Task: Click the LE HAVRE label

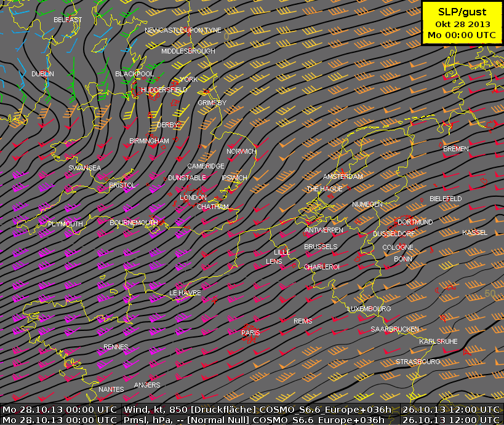Action: click(185, 293)
